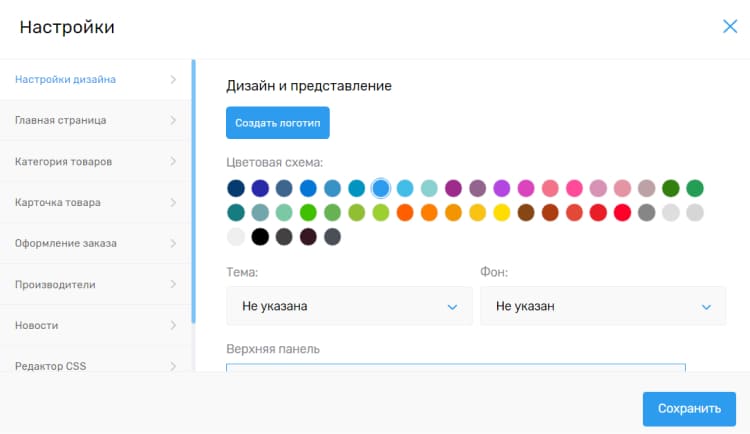Pick the hot pink color swatch
This screenshot has height=434, width=750.
[574, 189]
